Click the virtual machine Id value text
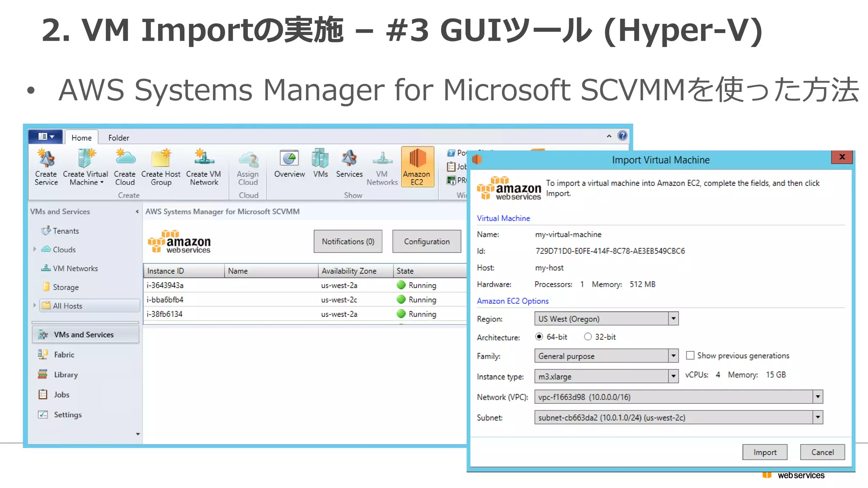 [610, 251]
